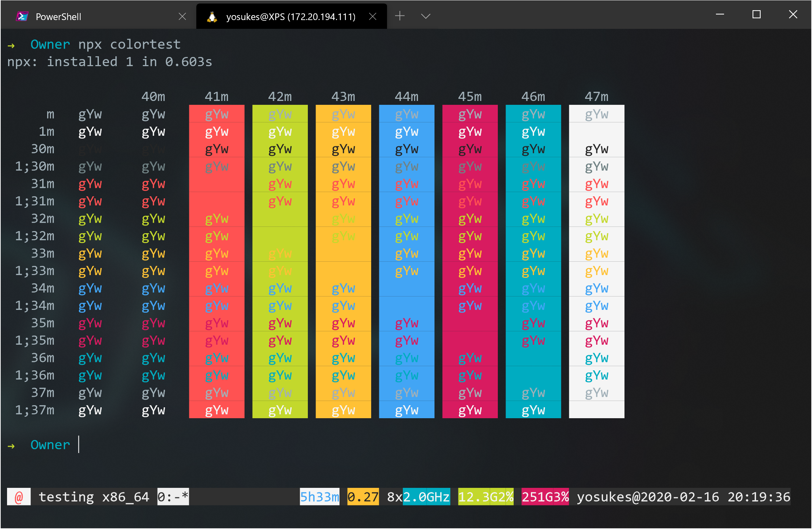Maximize the terminal window
Image resolution: width=812 pixels, height=529 pixels.
click(x=756, y=14)
